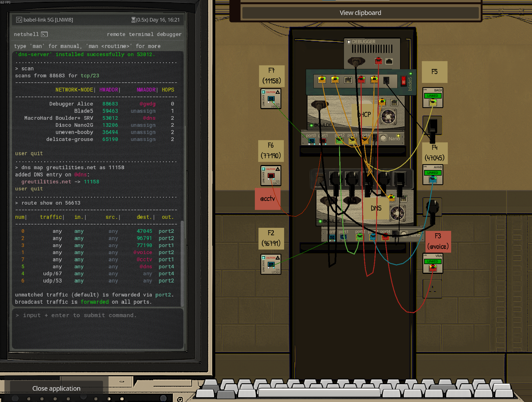
Task: Select the orange connected port on the DNS server
Action: pyautogui.click(x=391, y=198)
